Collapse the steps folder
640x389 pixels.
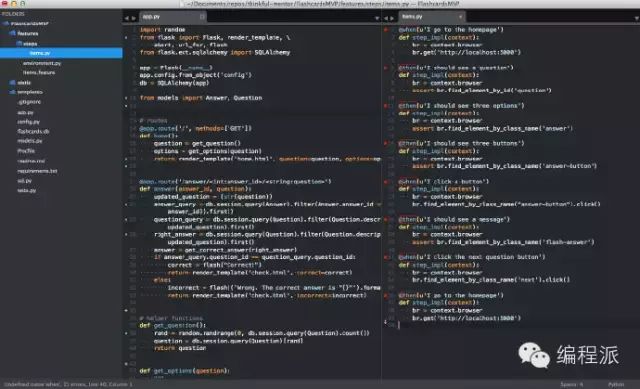(19, 43)
